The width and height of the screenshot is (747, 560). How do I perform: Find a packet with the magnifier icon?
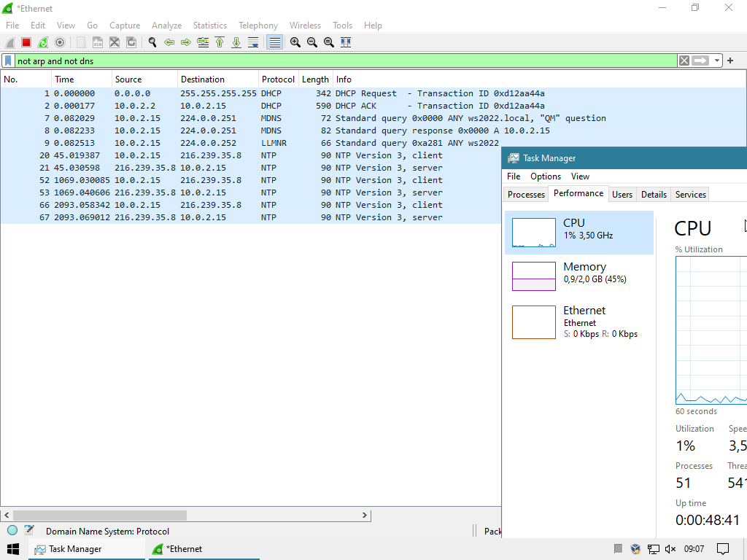(152, 42)
